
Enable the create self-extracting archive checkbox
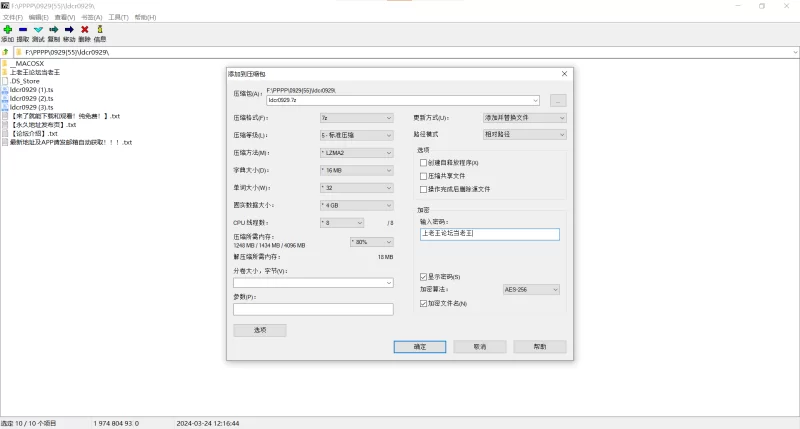pos(424,162)
